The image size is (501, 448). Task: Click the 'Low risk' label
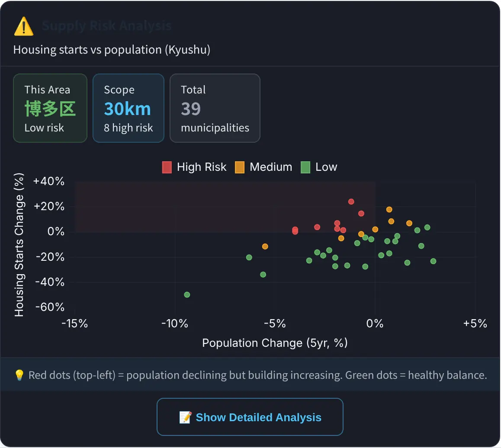[x=45, y=128]
